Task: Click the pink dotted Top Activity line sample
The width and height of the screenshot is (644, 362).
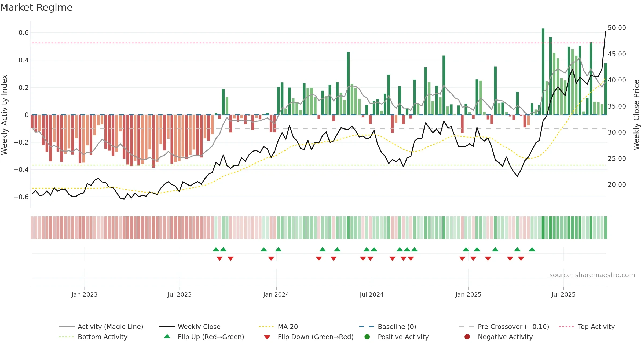Action: tap(567, 327)
